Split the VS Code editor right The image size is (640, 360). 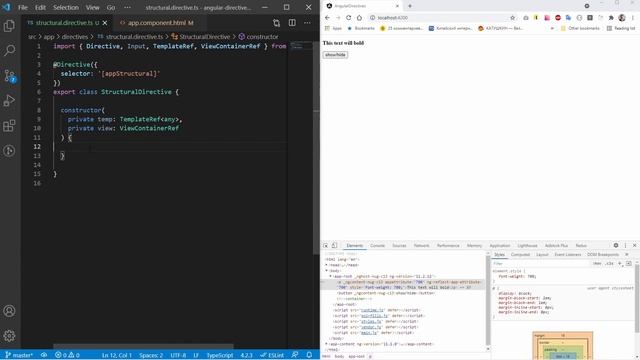point(292,23)
